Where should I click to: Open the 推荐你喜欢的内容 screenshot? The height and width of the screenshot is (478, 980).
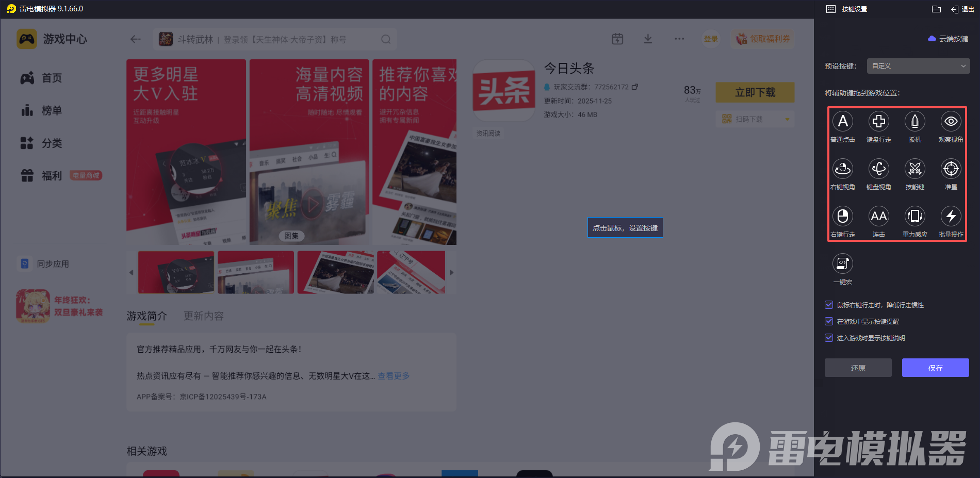click(x=415, y=152)
